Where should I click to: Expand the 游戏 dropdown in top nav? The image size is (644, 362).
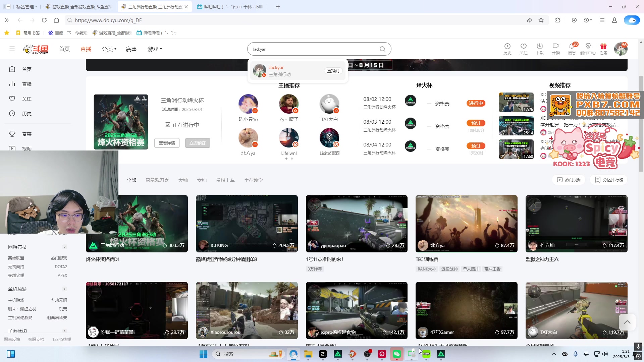pyautogui.click(x=155, y=49)
